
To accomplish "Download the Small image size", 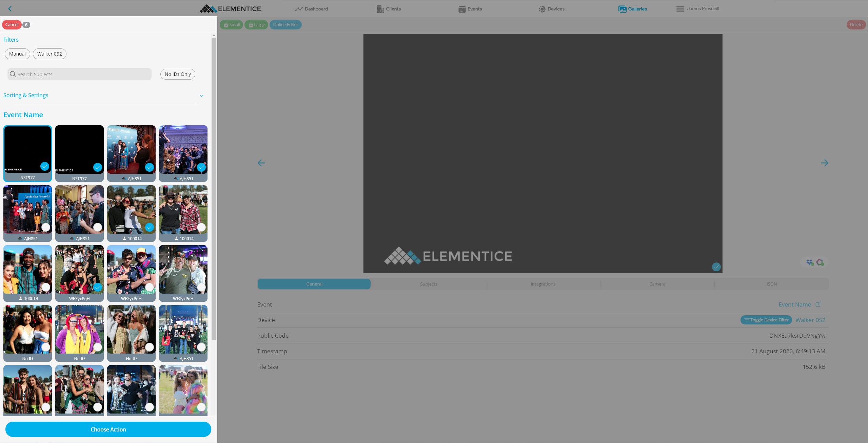I will [232, 25].
